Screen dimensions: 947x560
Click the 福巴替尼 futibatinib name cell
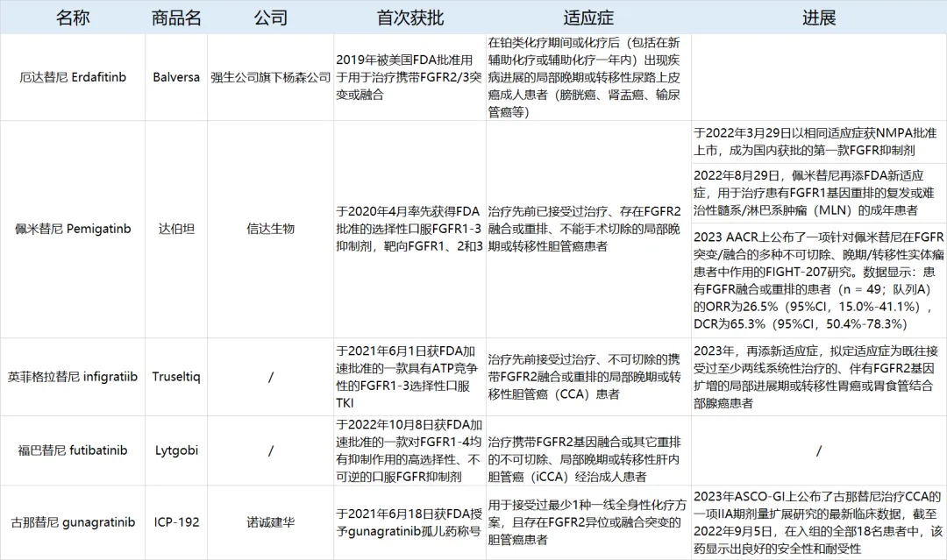[x=73, y=450]
